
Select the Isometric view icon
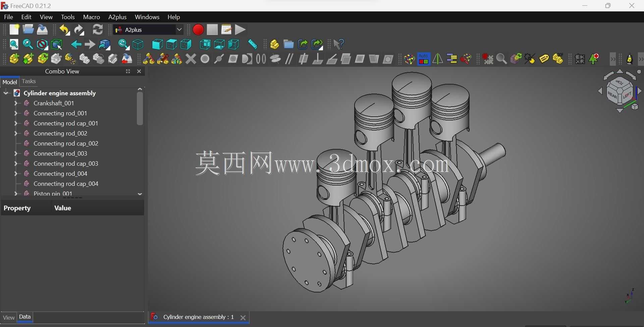[138, 44]
